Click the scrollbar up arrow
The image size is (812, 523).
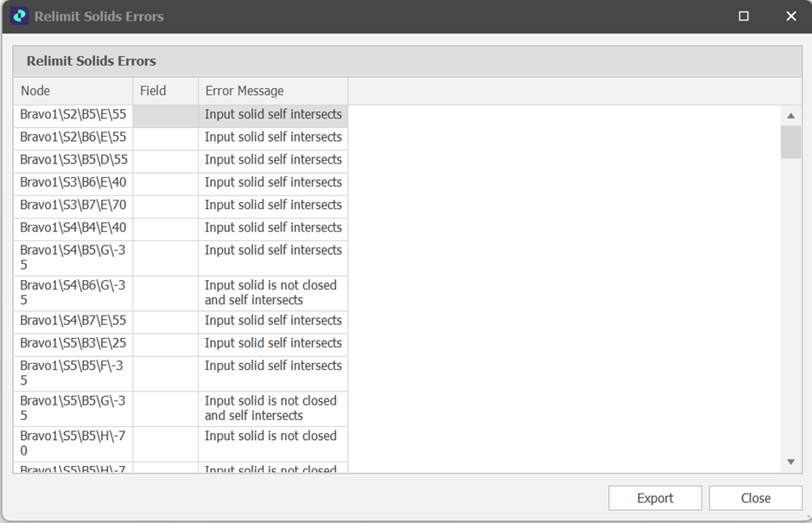(790, 116)
